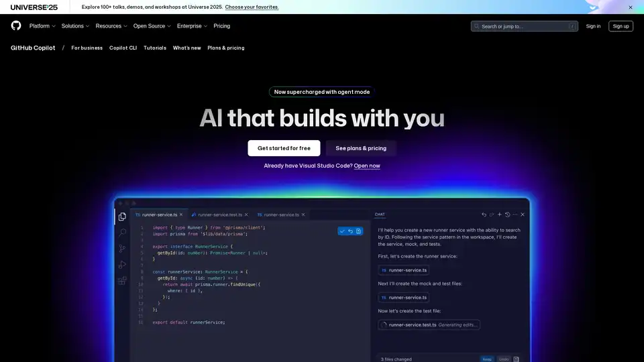The image size is (644, 362).
Task: Click the Get started for free button
Action: tap(284, 148)
